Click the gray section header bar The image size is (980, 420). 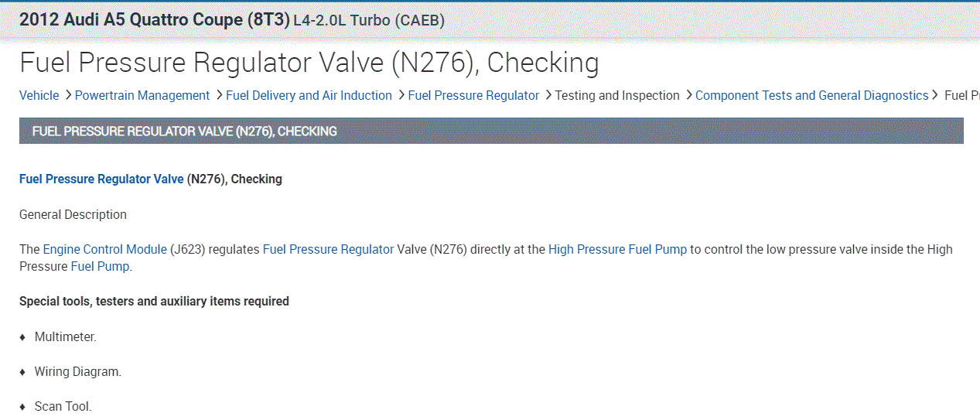490,131
